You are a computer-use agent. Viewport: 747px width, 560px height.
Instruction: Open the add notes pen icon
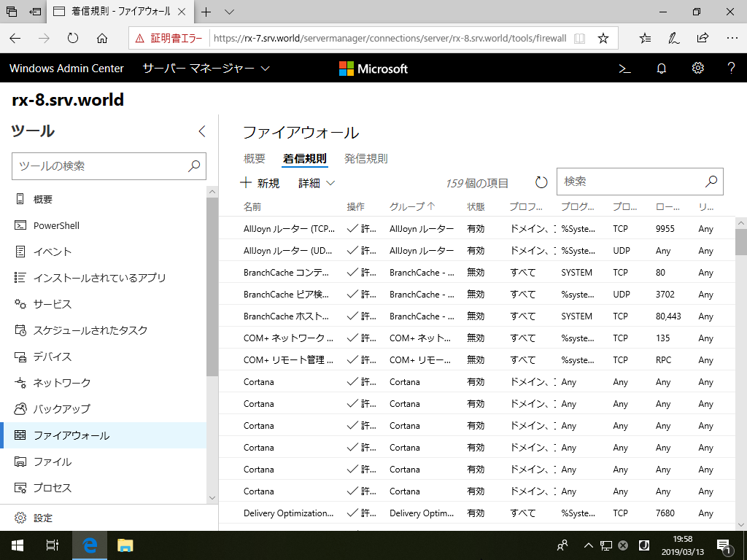(673, 38)
